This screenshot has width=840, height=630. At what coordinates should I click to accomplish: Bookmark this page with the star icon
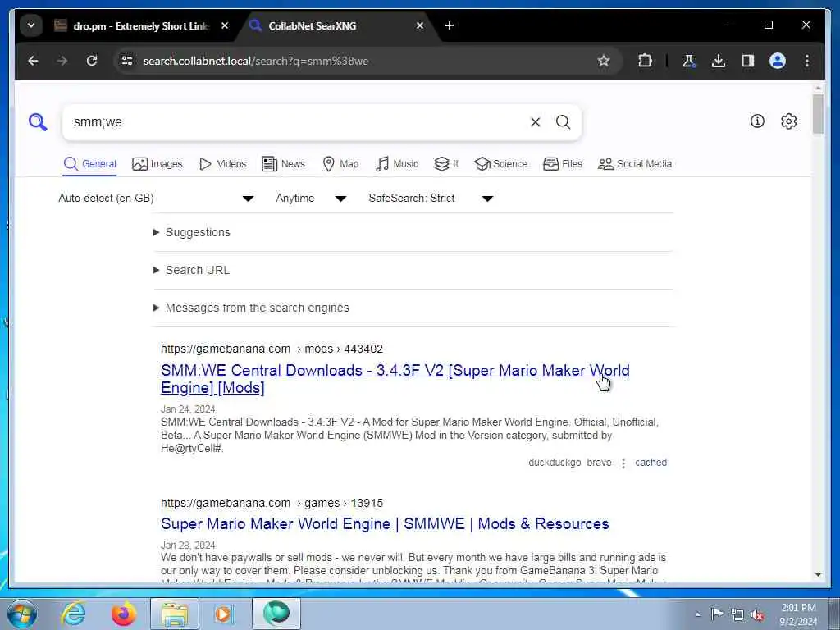point(604,61)
